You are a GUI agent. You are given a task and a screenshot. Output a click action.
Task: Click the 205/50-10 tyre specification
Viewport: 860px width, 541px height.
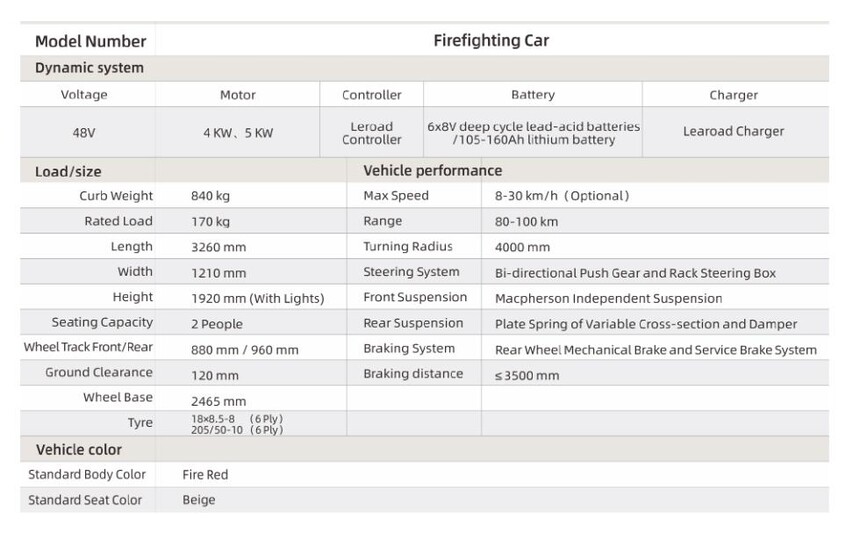click(237, 430)
